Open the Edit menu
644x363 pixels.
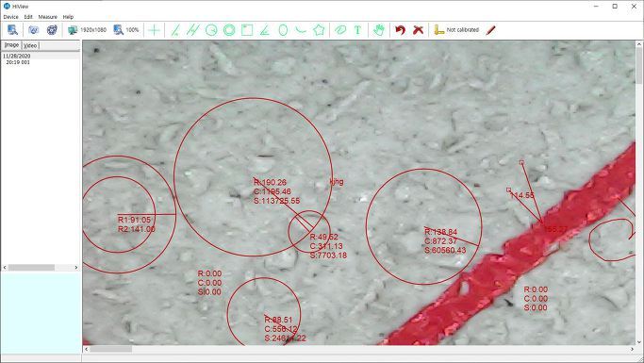(28, 17)
